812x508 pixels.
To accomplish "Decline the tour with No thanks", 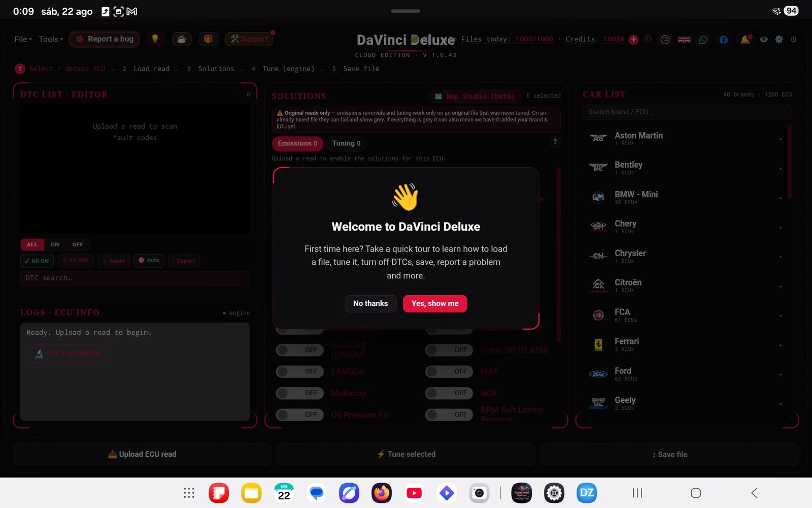I will coord(370,303).
